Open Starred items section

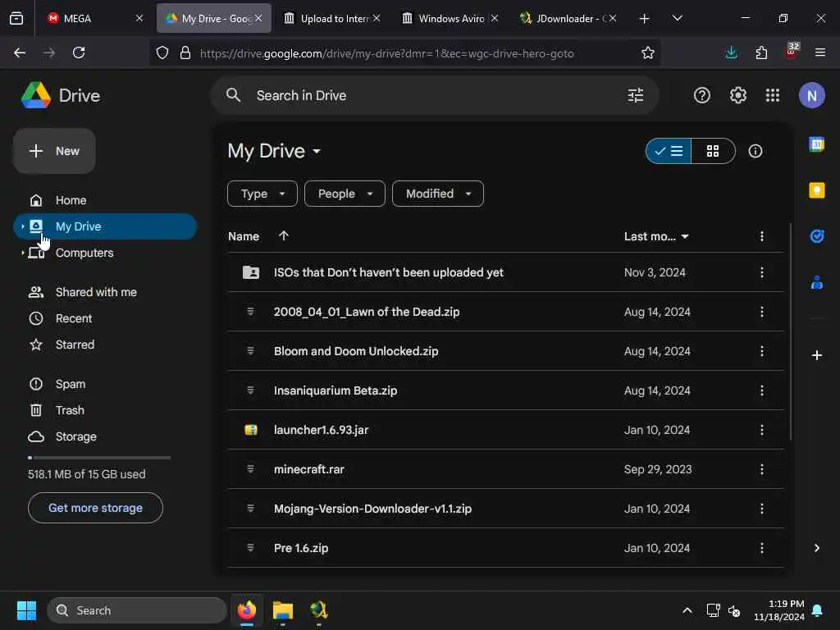(x=105, y=345)
